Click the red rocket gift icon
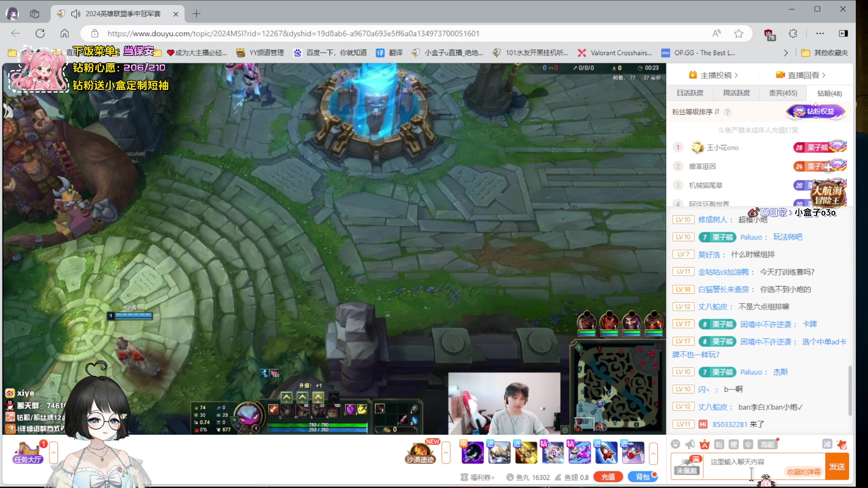The height and width of the screenshot is (488, 868). tap(606, 452)
